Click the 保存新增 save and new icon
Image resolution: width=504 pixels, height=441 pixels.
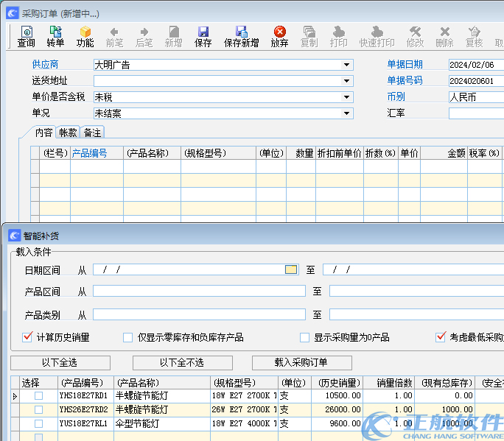241,36
